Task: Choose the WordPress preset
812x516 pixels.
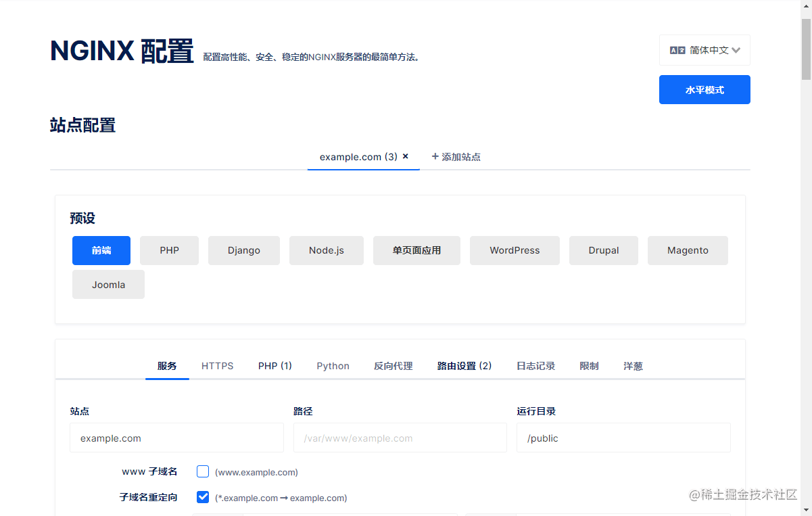Action: [x=515, y=250]
